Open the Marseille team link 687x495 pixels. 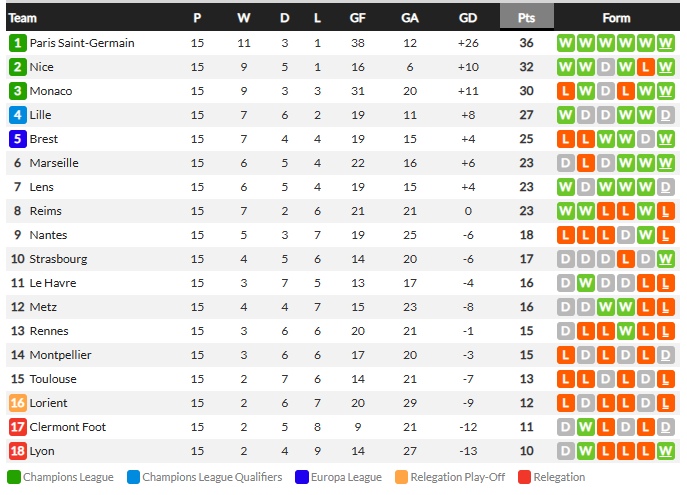(x=54, y=163)
